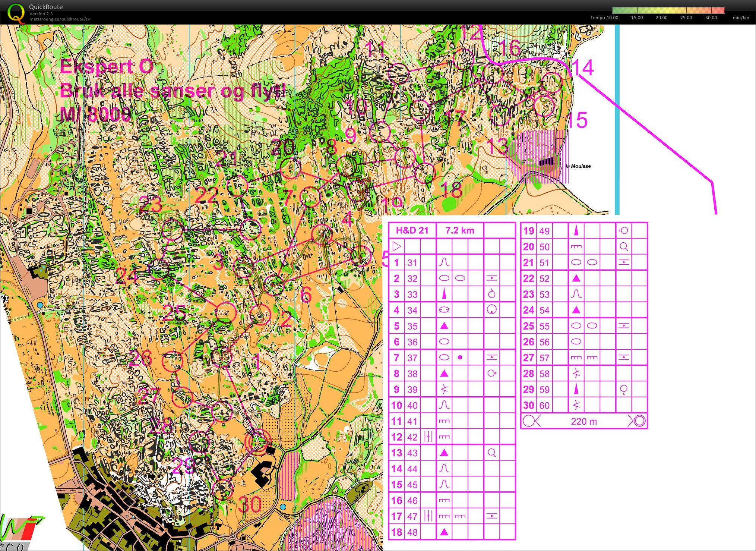The width and height of the screenshot is (756, 551).
Task: Click the boulder triangle in row code 48
Action: [x=444, y=532]
